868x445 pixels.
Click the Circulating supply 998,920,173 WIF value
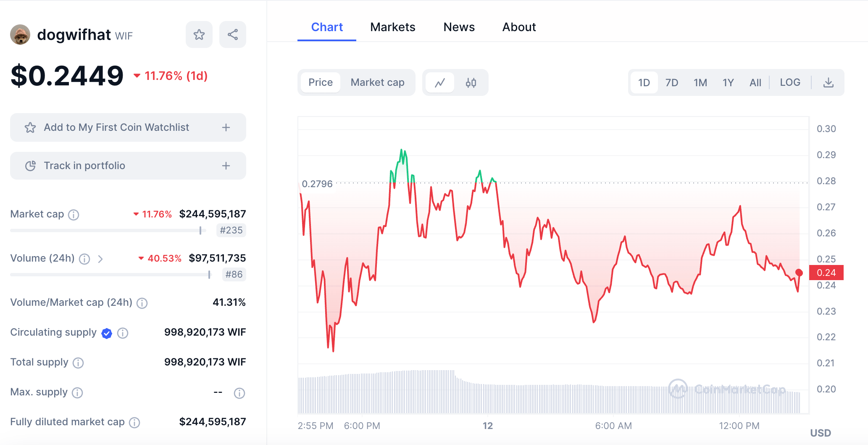[x=205, y=332]
